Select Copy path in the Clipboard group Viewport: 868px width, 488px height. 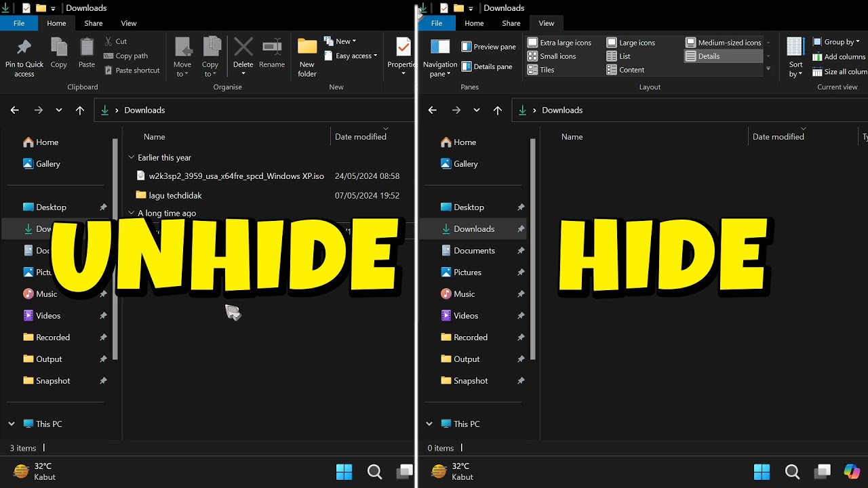point(126,56)
